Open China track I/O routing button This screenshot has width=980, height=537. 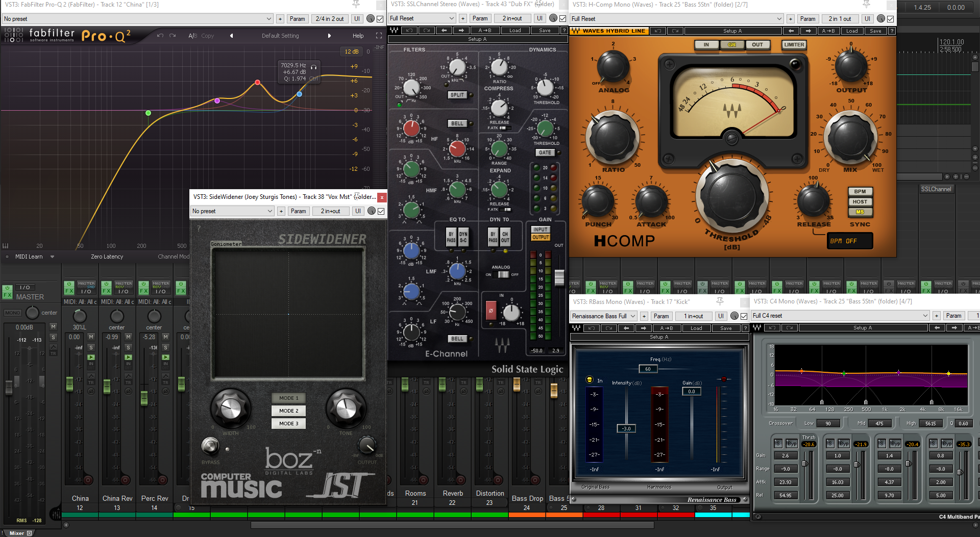[86, 291]
